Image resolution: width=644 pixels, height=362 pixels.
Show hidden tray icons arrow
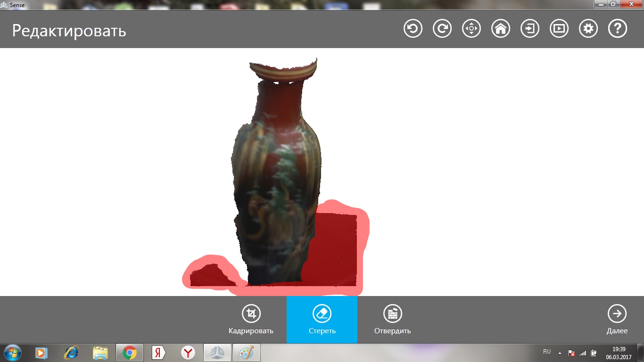(560, 353)
